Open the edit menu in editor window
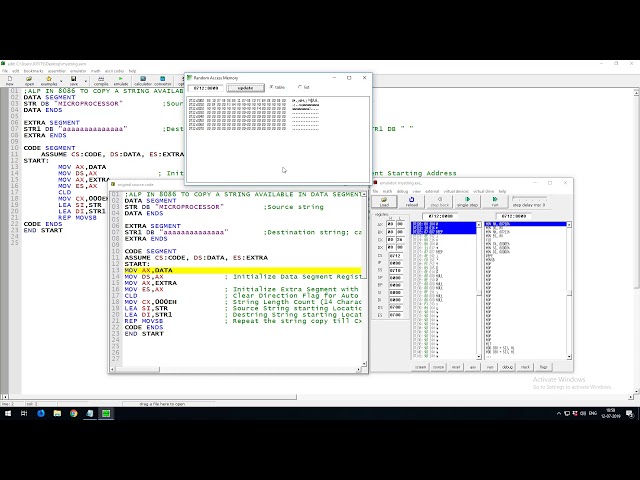The height and width of the screenshot is (480, 640). (16, 71)
